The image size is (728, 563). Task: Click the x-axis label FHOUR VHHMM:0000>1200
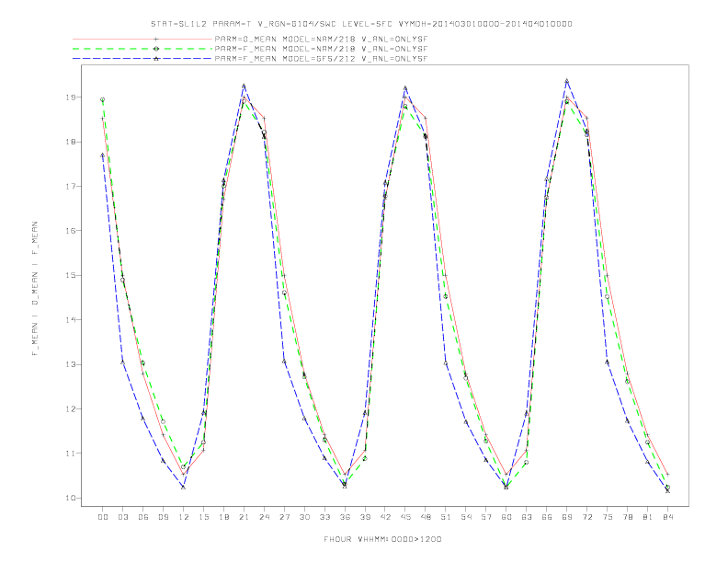(x=382, y=539)
